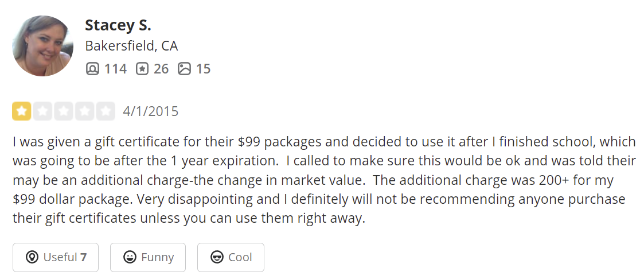Mark review as Useful
The width and height of the screenshot is (644, 279).
56,257
